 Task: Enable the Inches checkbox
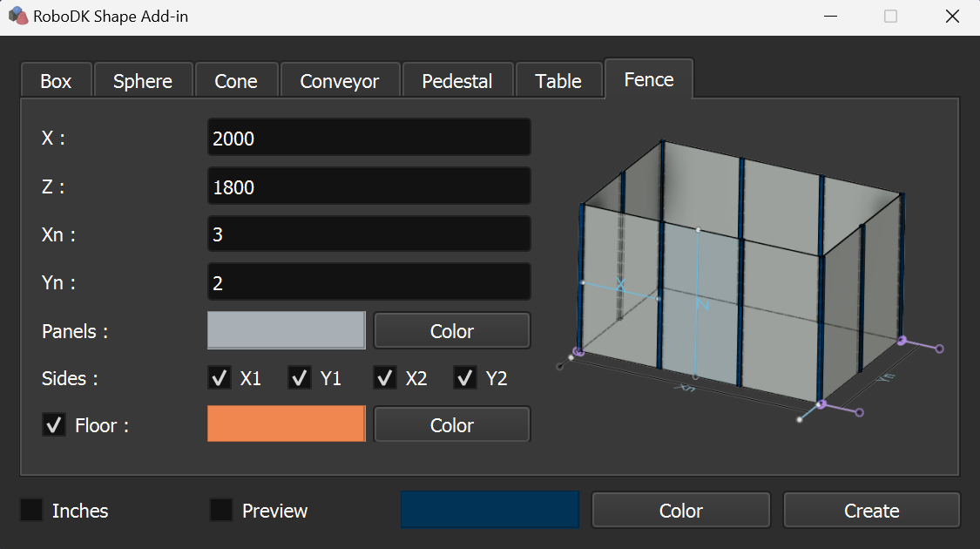click(x=31, y=511)
